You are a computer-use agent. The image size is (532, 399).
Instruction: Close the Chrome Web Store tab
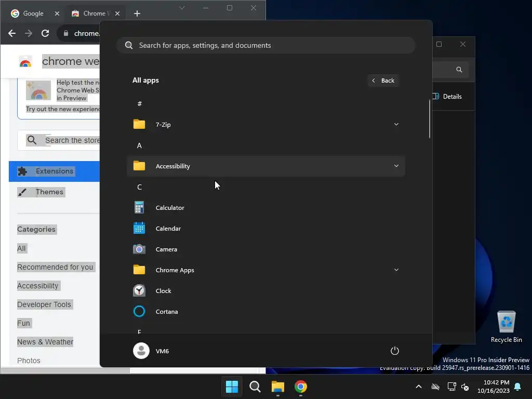coord(117,14)
